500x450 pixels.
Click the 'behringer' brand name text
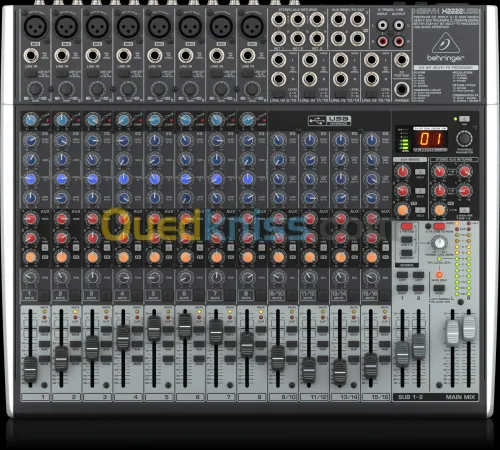pos(445,58)
